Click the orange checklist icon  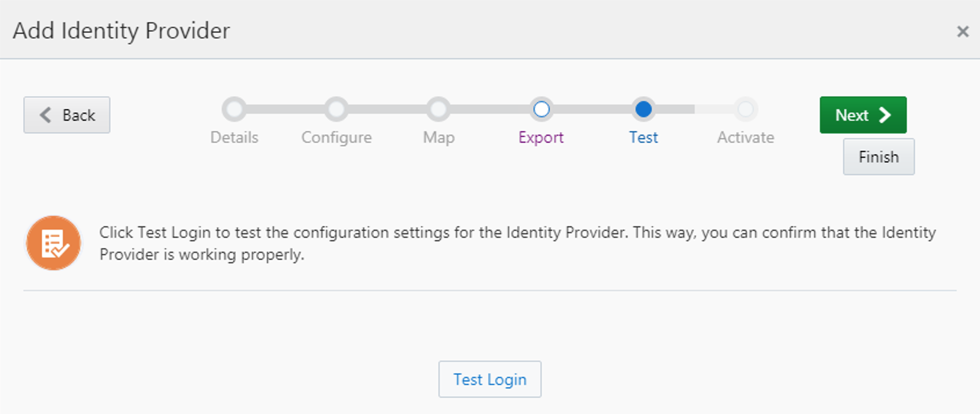tap(53, 243)
